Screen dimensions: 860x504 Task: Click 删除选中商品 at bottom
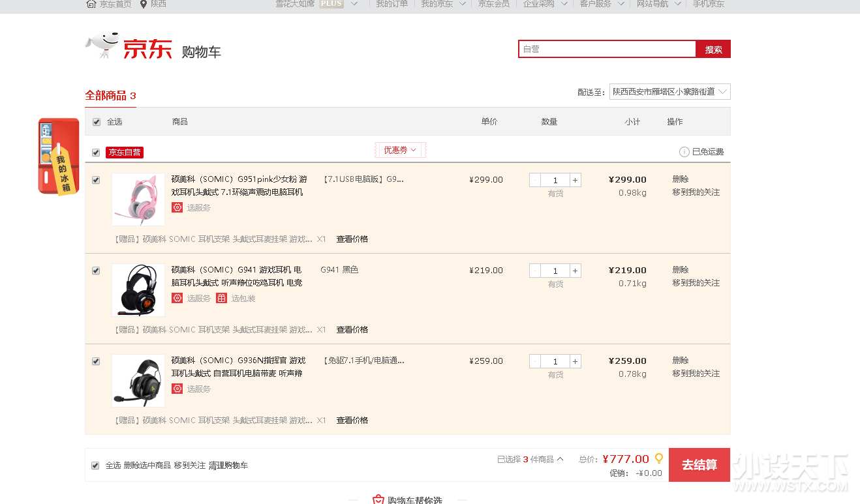coord(147,466)
